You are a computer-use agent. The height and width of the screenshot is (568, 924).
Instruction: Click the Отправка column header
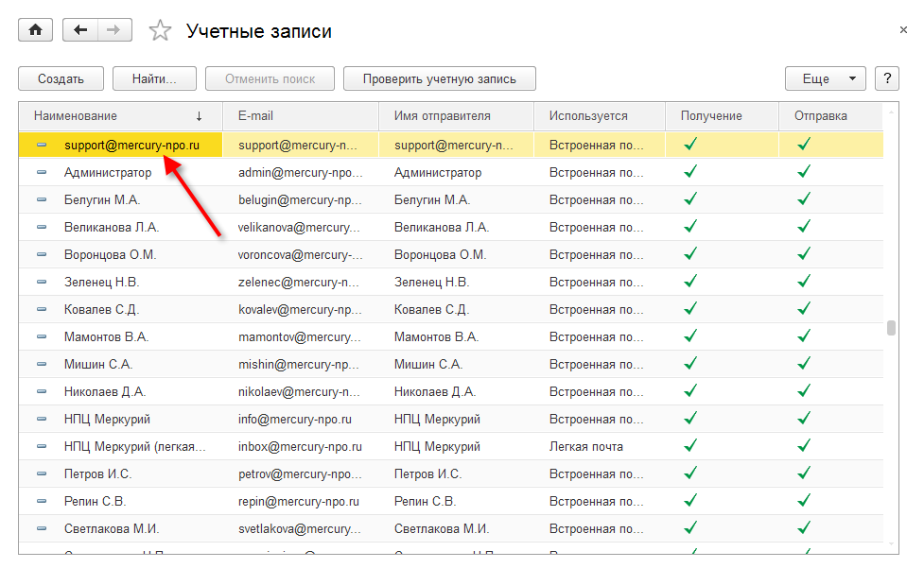(820, 116)
